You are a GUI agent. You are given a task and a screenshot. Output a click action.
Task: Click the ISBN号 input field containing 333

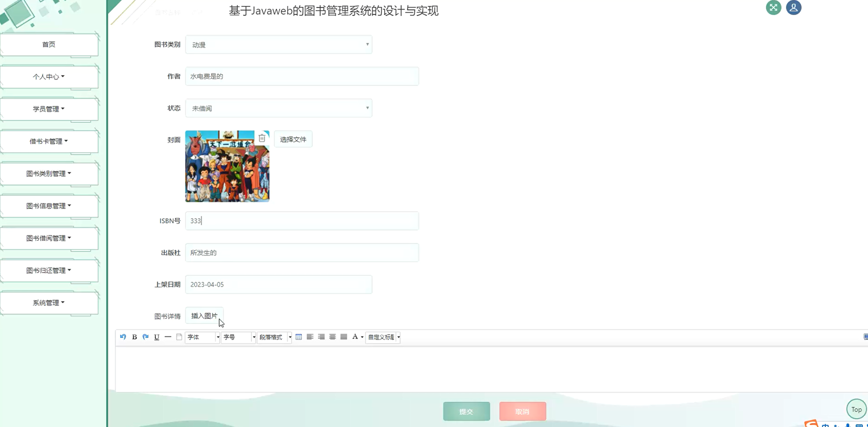click(x=302, y=221)
